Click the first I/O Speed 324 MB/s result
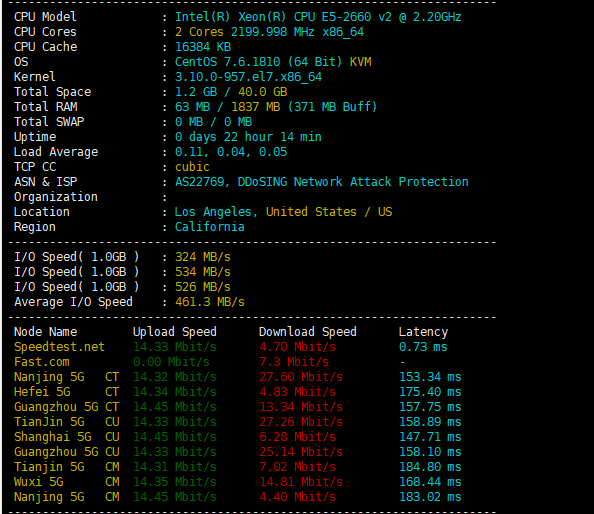Screen dimensions: 594x514 tap(203, 257)
